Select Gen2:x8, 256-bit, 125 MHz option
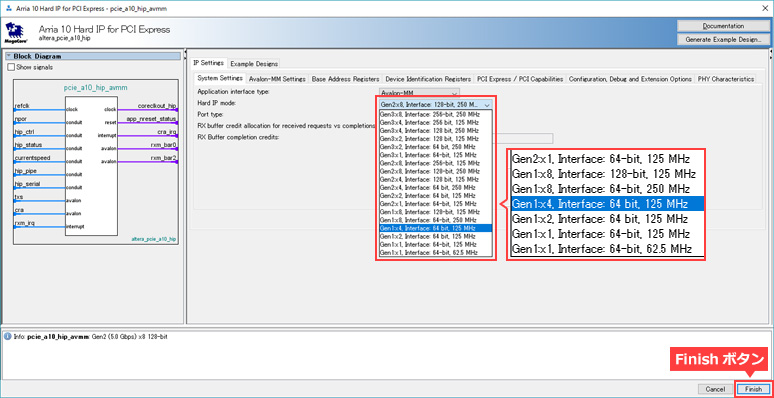Screen dimensions: 774x398 tap(435, 162)
